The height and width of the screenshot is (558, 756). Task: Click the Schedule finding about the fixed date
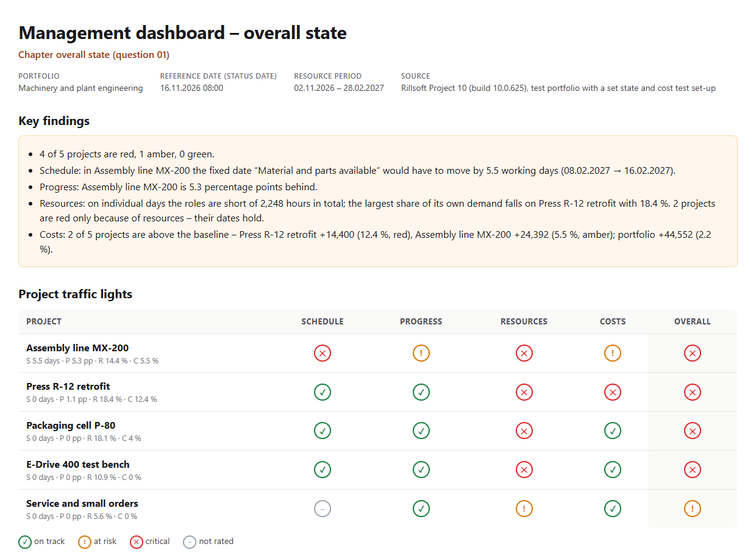pyautogui.click(x=357, y=171)
